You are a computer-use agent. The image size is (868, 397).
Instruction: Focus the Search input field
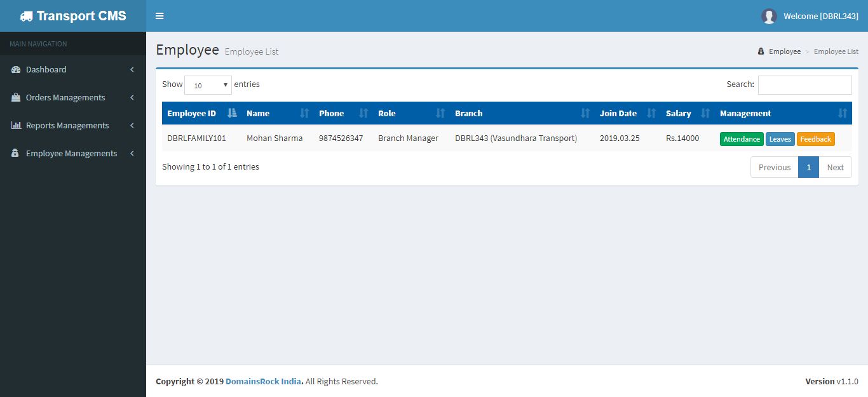804,85
